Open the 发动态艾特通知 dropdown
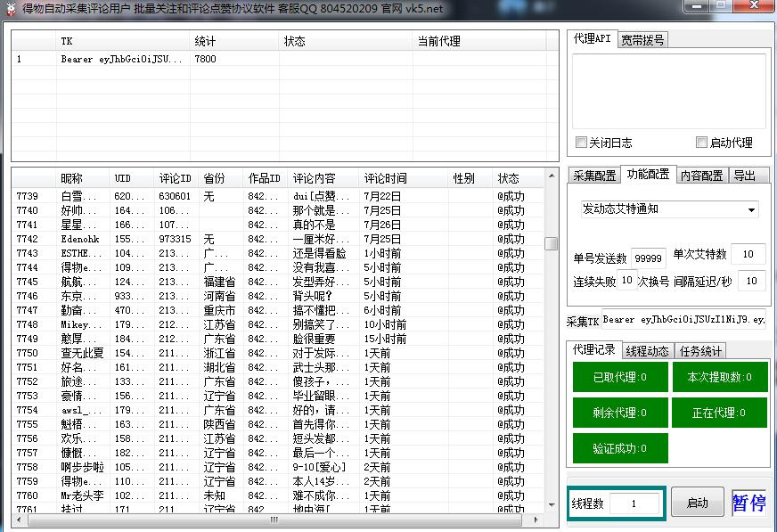Screen dimensions: 777x532 [669, 209]
